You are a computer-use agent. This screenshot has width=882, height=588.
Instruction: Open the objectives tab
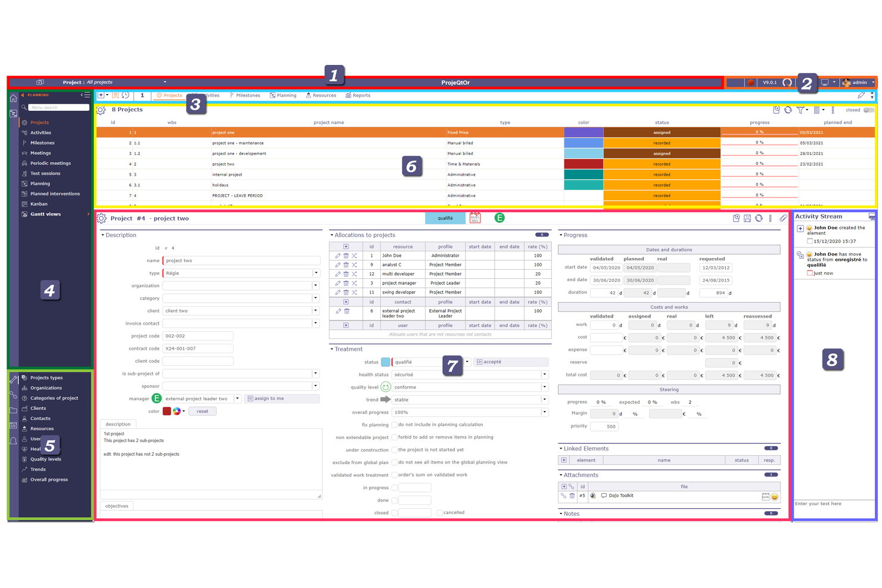117,506
